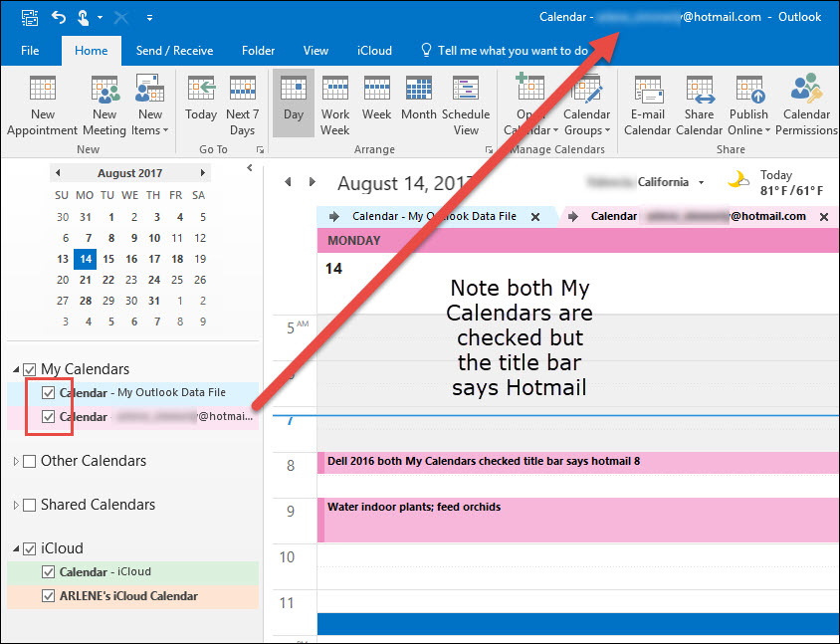Toggle the iCloud group checkbox
The image size is (840, 644).
point(30,548)
